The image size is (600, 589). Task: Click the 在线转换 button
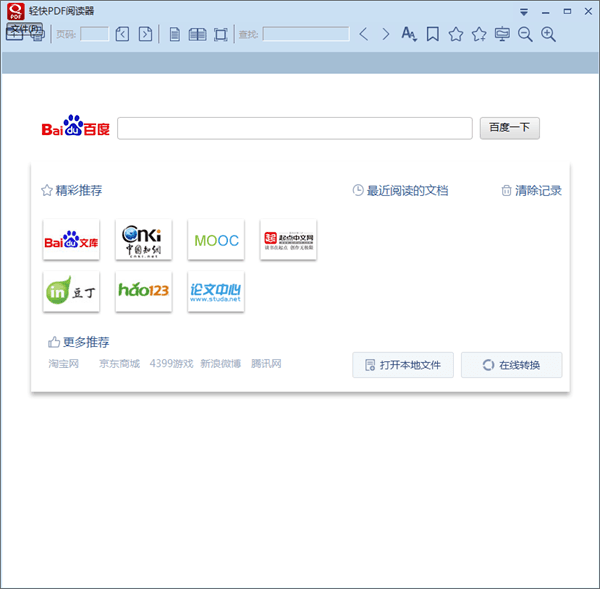pos(512,365)
